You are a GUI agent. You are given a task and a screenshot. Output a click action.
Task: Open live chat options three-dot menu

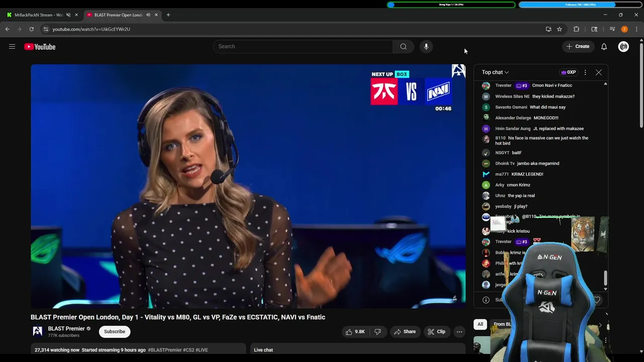tap(585, 72)
